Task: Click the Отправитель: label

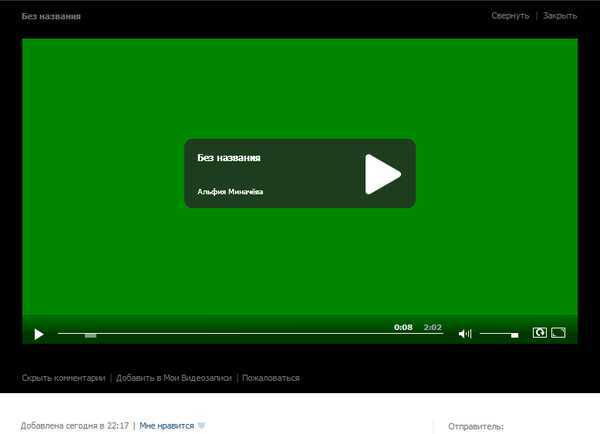Action: coord(476,426)
